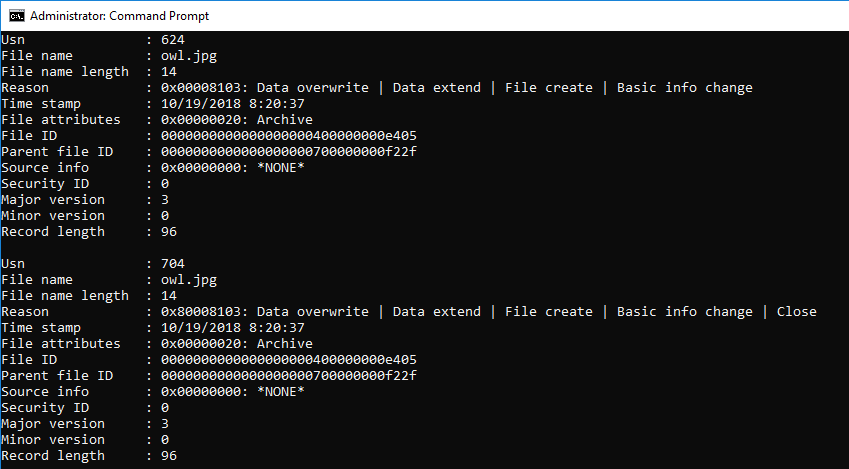Click the first Parent file ID value
The image size is (849, 469).
click(289, 152)
